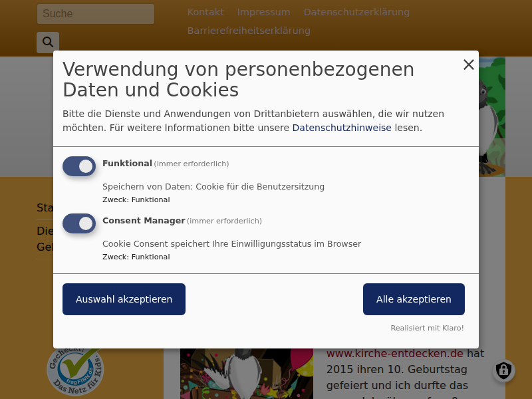The image size is (532, 399).
Task: Open Impressum from the header menu
Action: click(263, 12)
